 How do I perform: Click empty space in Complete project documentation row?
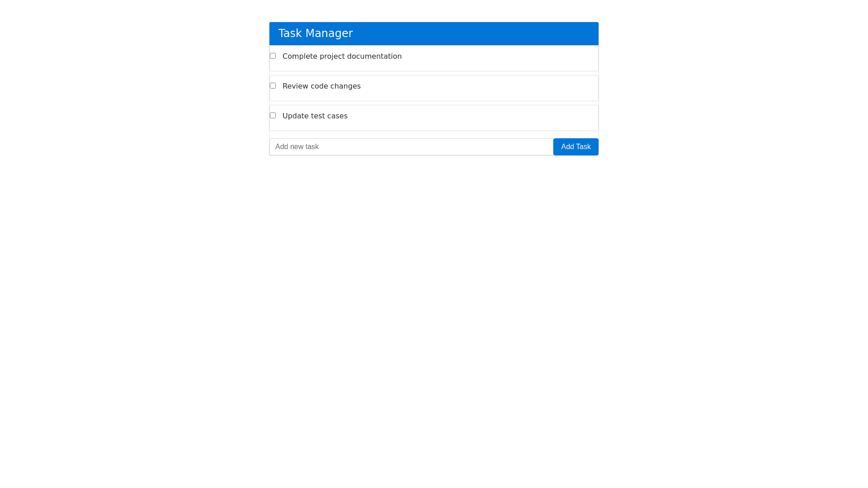pos(497,58)
